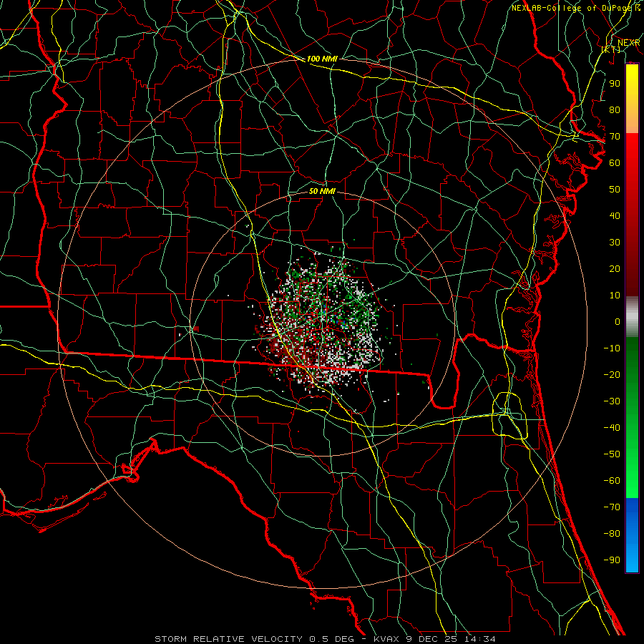Click the bright red segment of color bar
644x644 pixels.
coord(632,150)
